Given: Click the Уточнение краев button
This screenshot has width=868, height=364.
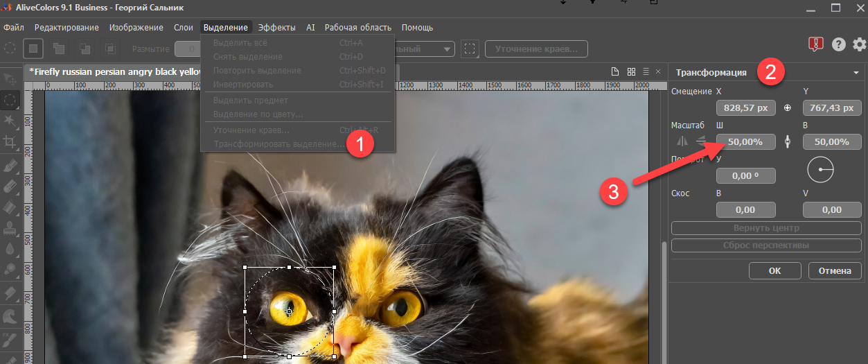Looking at the screenshot, I should pos(537,49).
